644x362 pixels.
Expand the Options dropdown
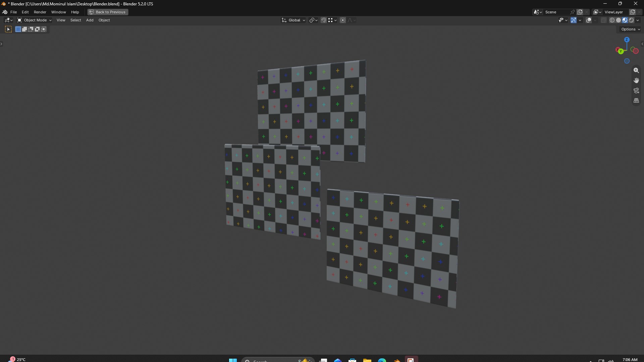pyautogui.click(x=631, y=29)
